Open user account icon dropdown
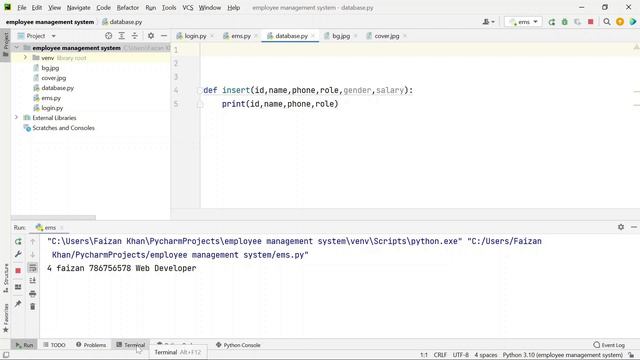The image size is (640, 360). (x=489, y=22)
